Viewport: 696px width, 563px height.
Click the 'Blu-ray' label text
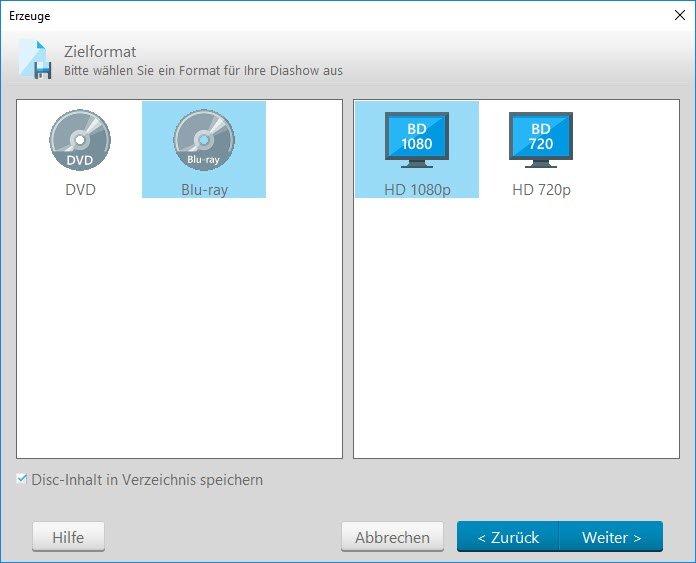204,190
